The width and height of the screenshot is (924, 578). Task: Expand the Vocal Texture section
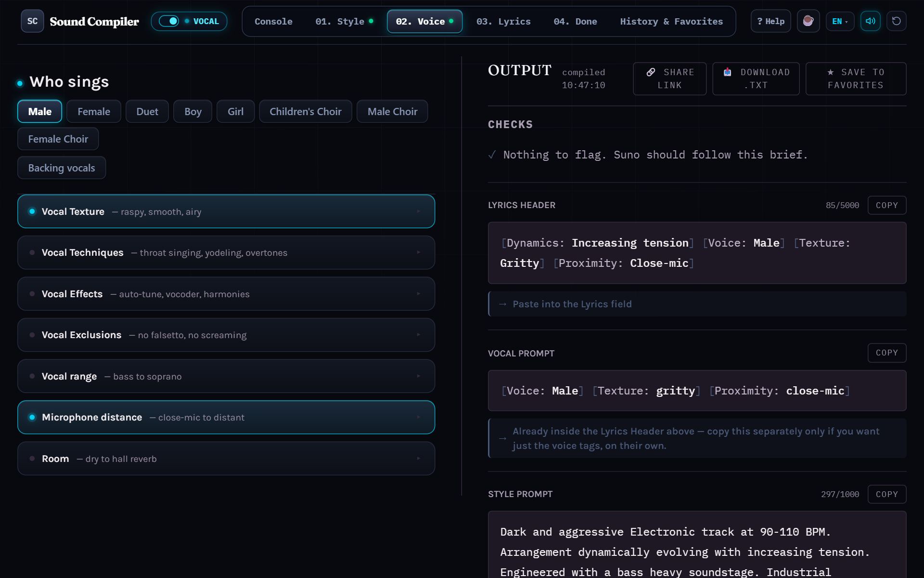[x=226, y=211]
